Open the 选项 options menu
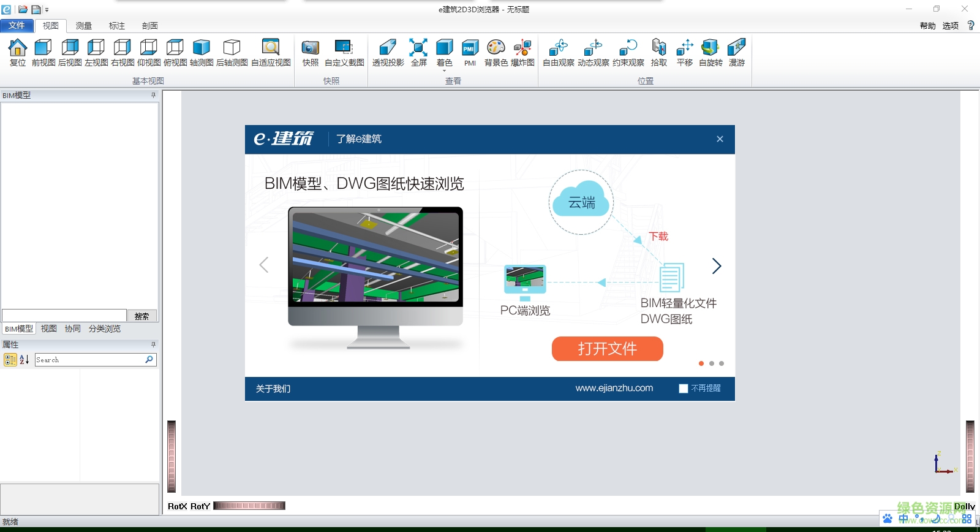This screenshot has width=980, height=532. tap(951, 26)
